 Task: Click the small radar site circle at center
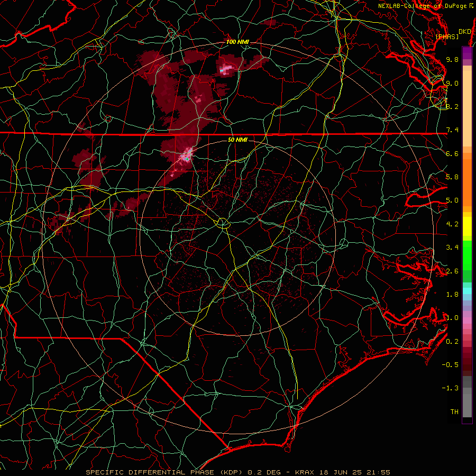coord(223,223)
